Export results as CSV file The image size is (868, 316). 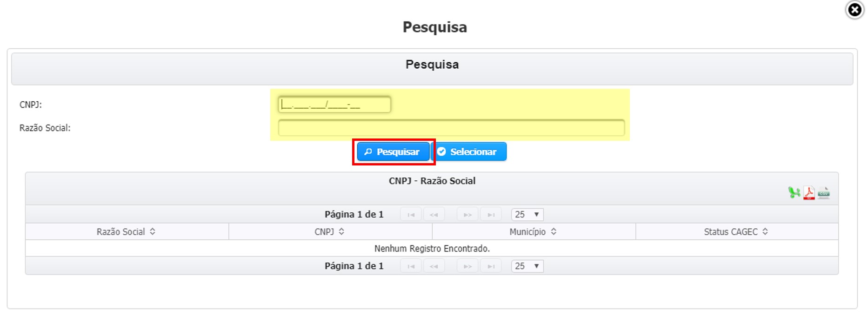coord(824,192)
